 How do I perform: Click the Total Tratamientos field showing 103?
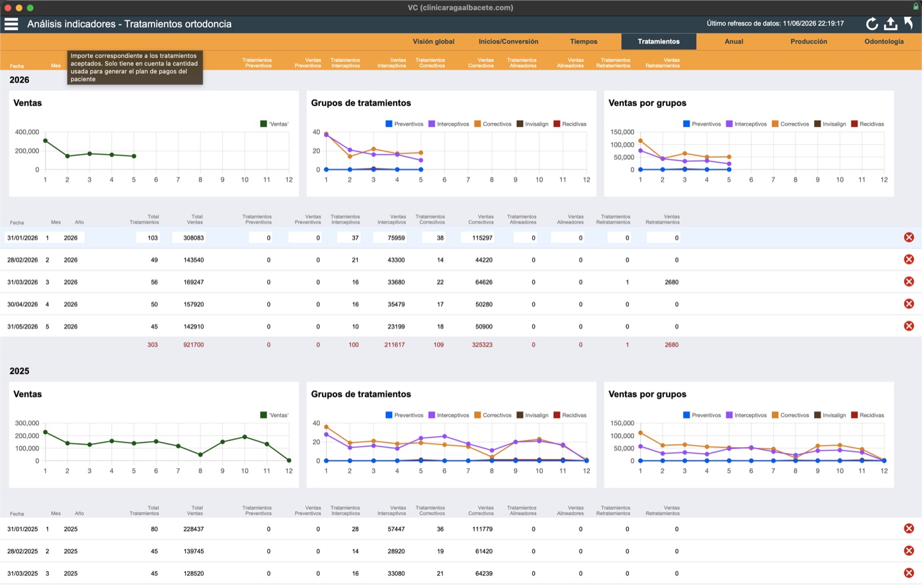tap(148, 238)
